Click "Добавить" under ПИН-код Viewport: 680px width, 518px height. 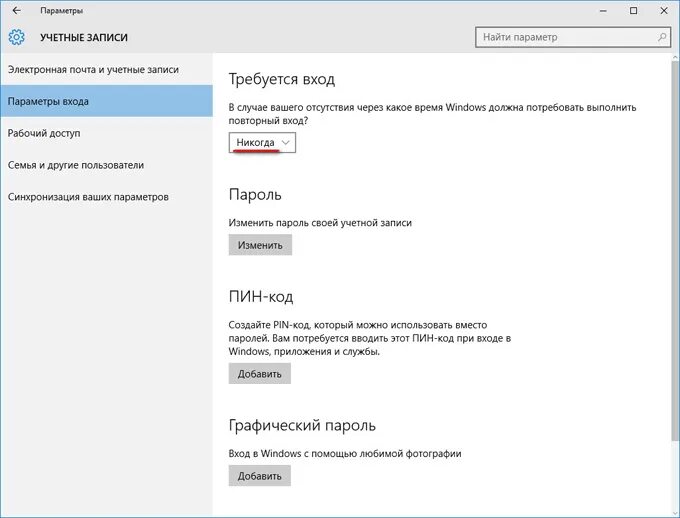pos(260,374)
